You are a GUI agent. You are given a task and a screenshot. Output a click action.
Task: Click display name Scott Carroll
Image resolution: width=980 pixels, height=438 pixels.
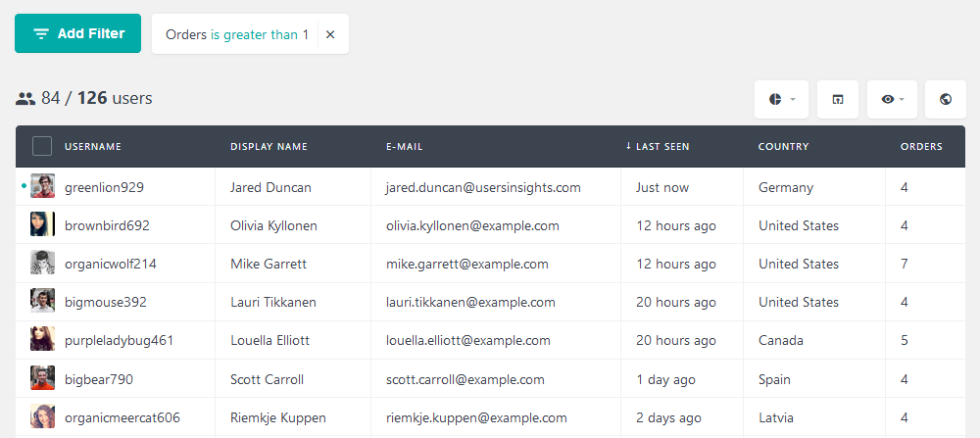click(267, 379)
